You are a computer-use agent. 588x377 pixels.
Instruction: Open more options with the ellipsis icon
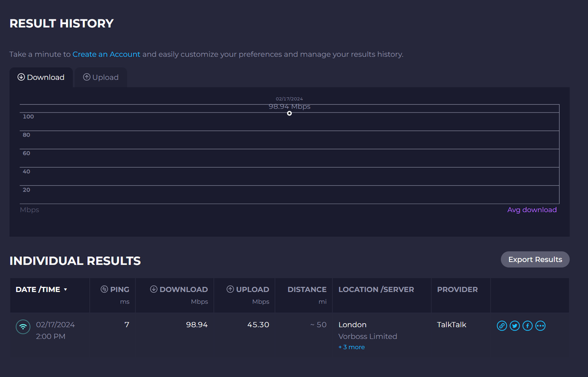pos(540,326)
